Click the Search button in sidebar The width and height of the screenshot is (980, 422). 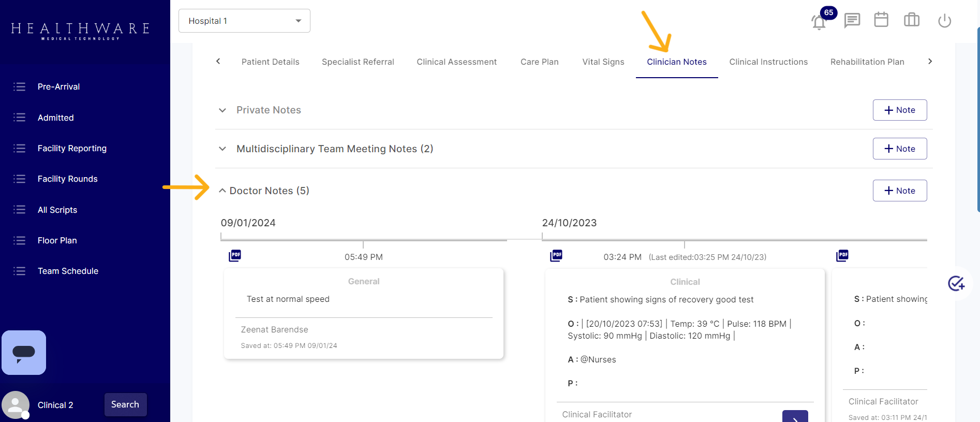[x=125, y=405]
